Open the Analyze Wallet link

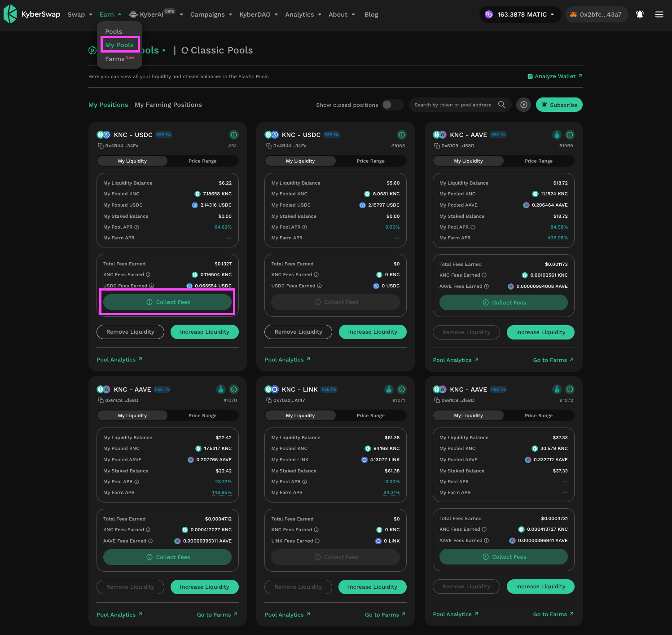point(555,76)
